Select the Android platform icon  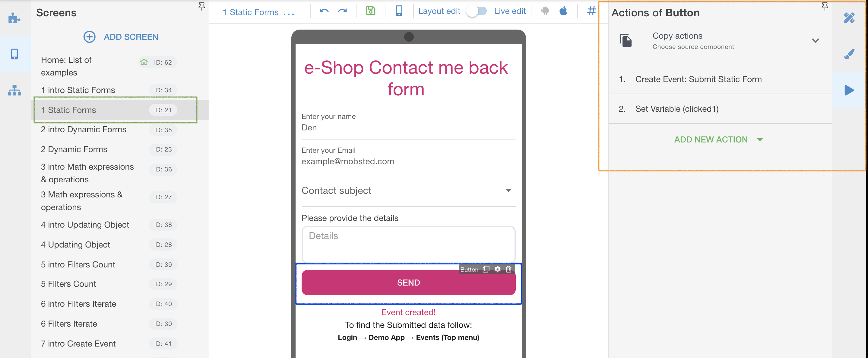click(545, 11)
